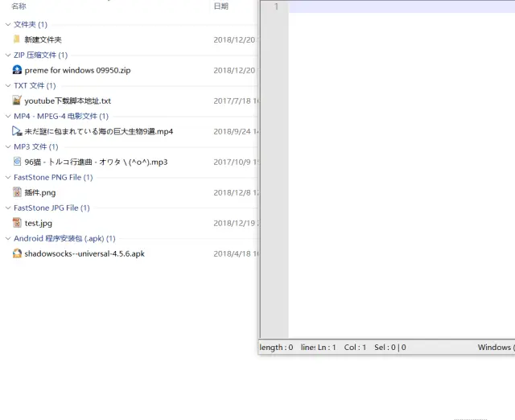
Task: Collapse the FastStone PNG File group
Action: (8, 177)
